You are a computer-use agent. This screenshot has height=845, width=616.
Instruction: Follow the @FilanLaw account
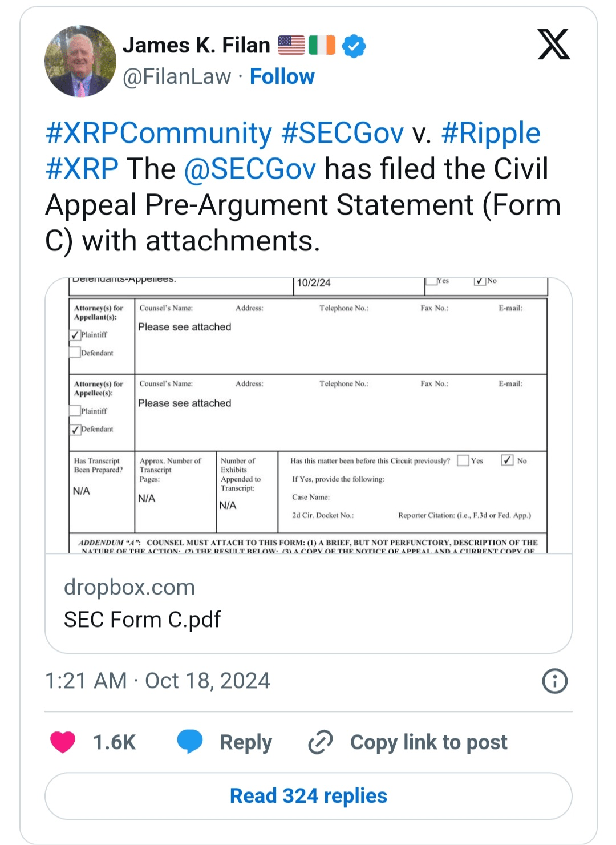[x=282, y=76]
